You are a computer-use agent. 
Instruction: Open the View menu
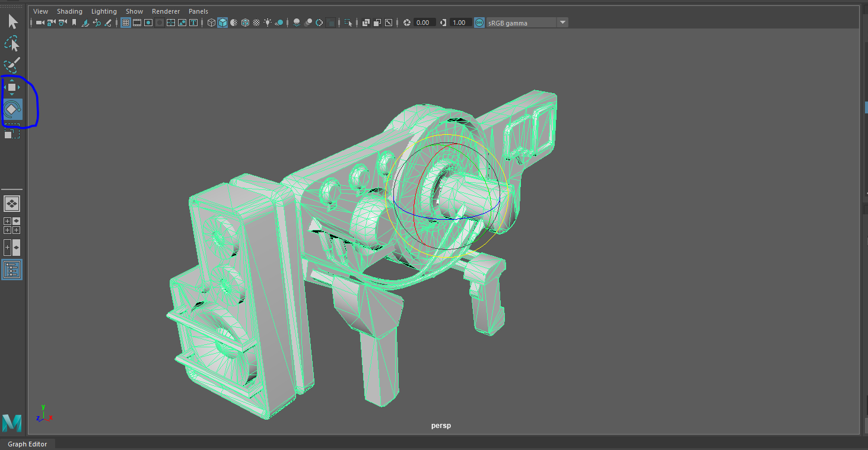[x=41, y=11]
